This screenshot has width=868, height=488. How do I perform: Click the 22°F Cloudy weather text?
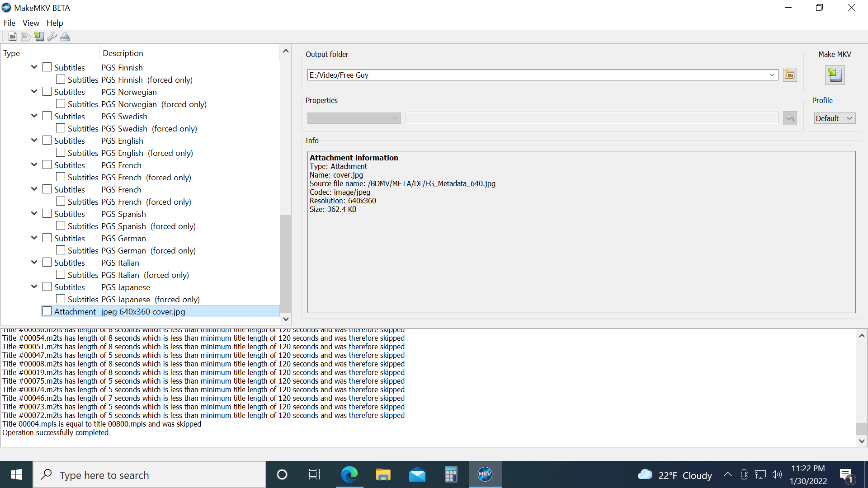coord(685,475)
